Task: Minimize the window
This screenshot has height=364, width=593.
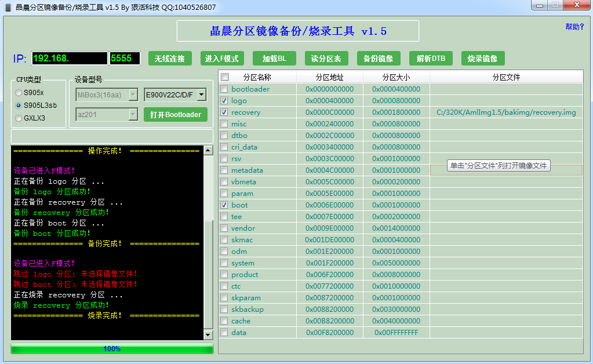Action: tap(540, 5)
